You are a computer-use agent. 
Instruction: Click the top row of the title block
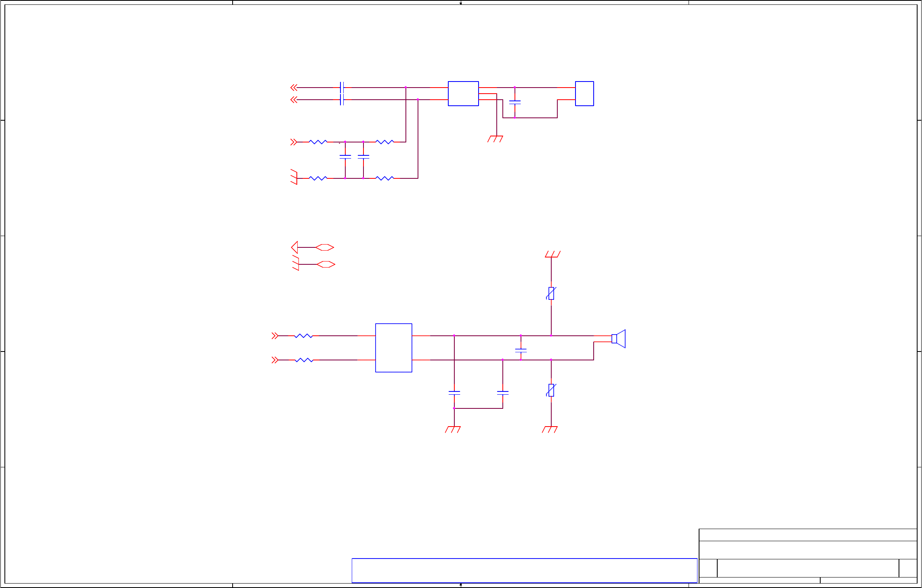808,535
